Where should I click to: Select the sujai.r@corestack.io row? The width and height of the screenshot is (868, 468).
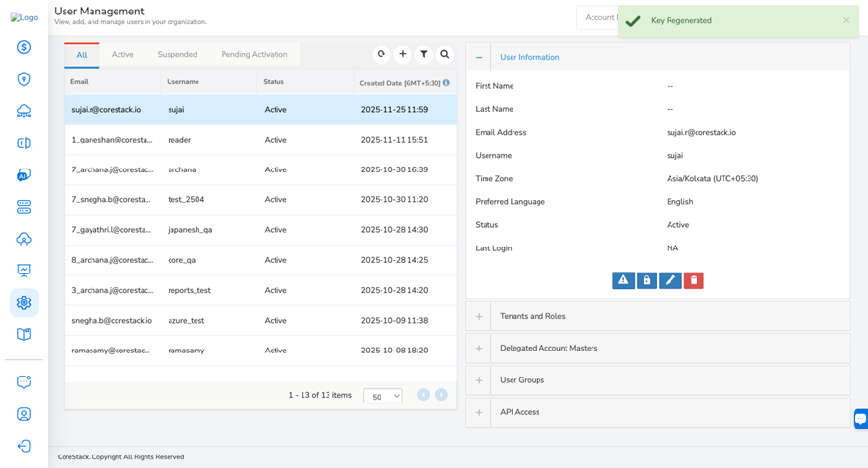point(260,110)
